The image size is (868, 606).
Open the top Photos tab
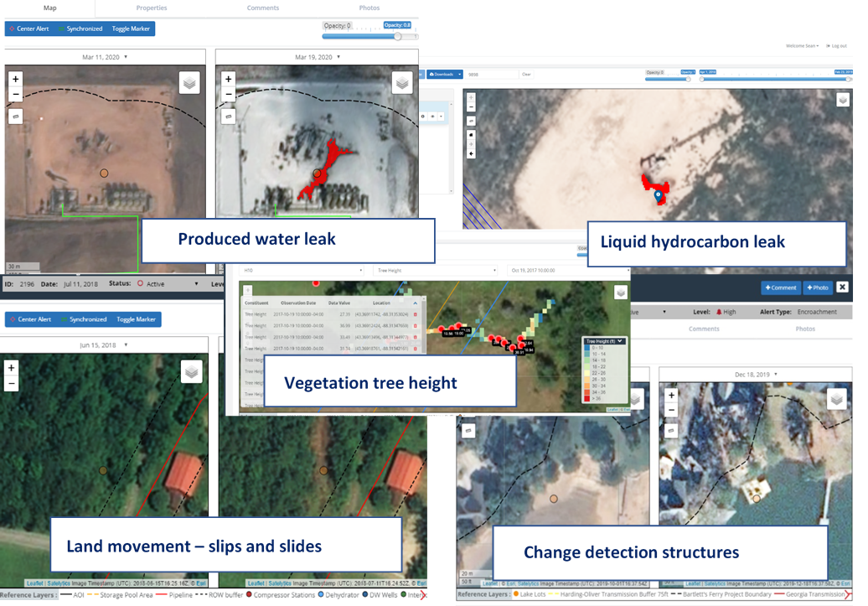(x=369, y=8)
